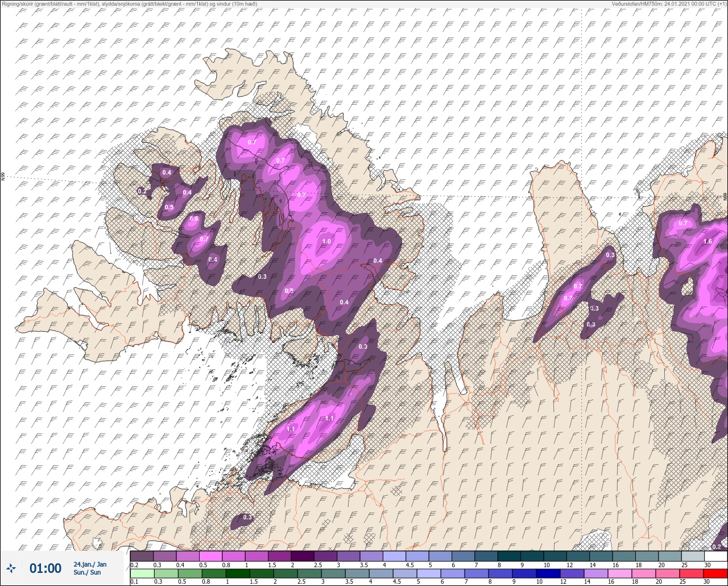
Task: Click the 0.6 precipitation value on the map
Action: [x=194, y=218]
